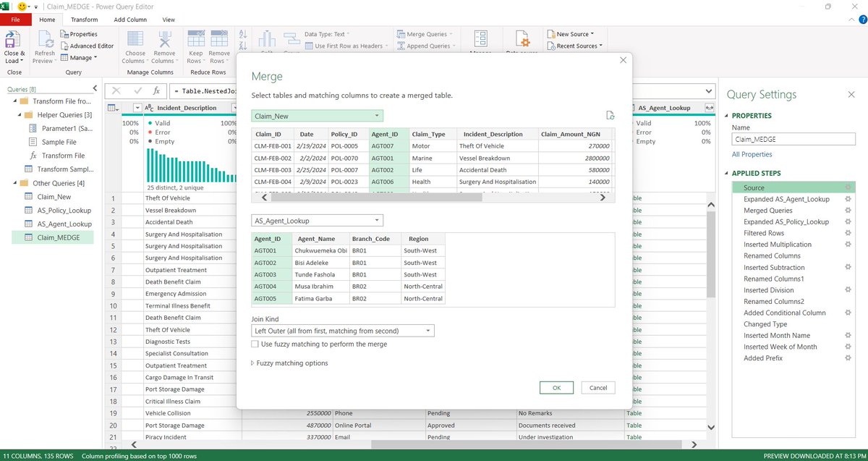Click the Remove Rows icon
The height and width of the screenshot is (461, 868).
[219, 39]
